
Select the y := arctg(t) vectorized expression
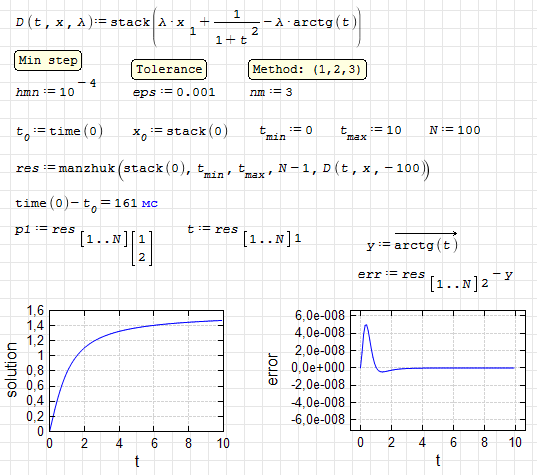[x=412, y=242]
